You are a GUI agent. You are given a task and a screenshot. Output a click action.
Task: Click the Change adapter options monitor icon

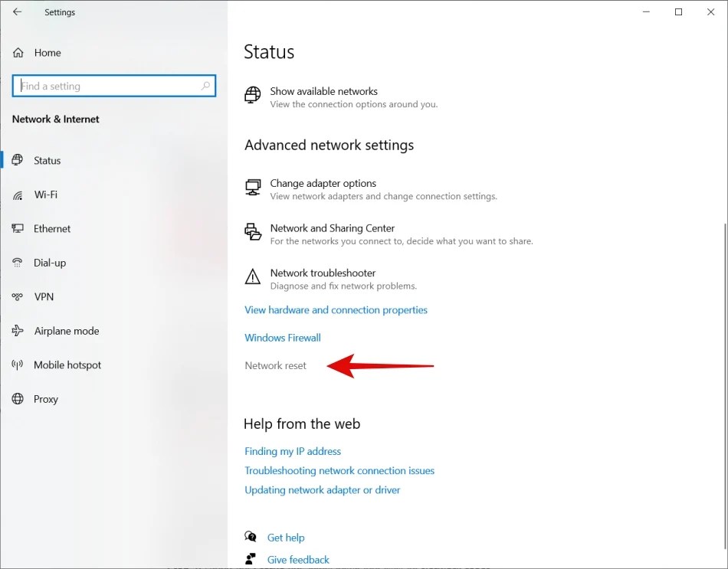(x=253, y=188)
